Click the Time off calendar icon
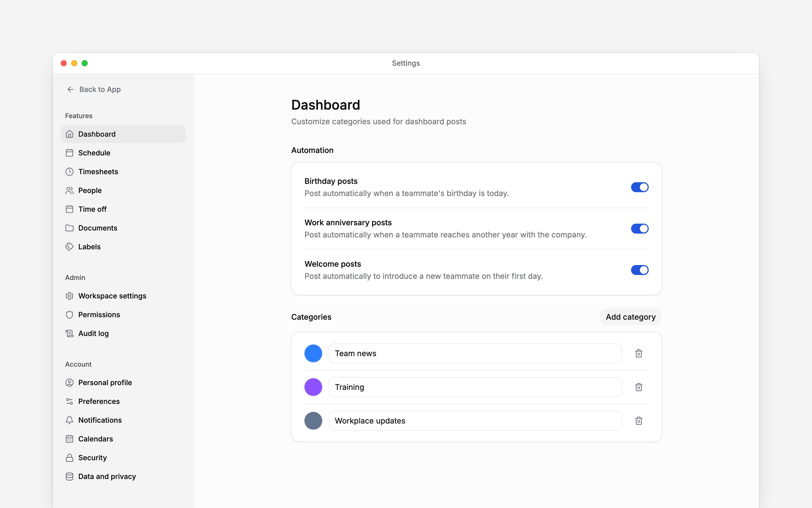 70,209
